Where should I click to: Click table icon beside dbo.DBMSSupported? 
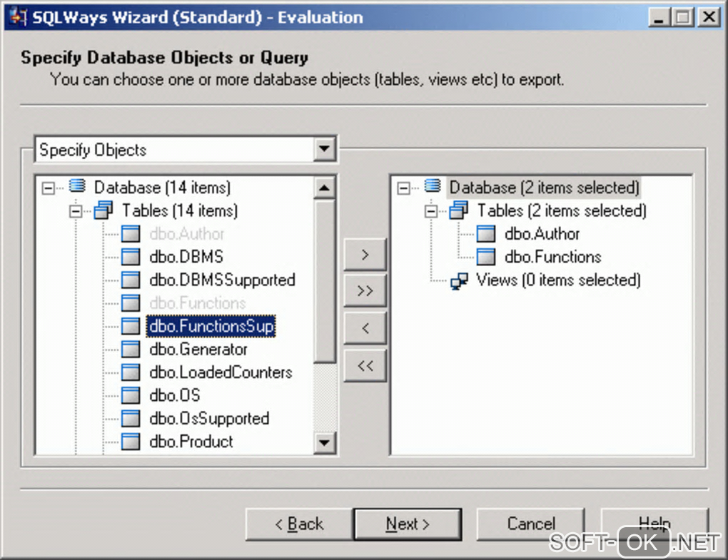(131, 280)
